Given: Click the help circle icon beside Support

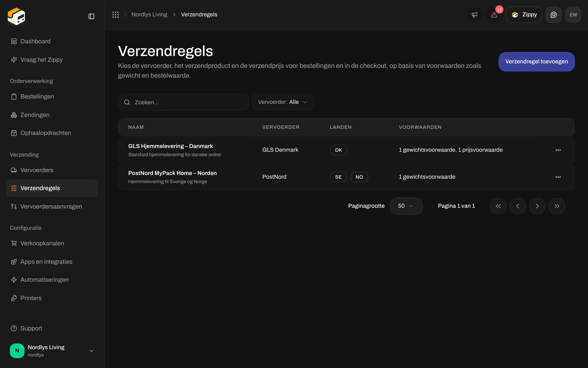Looking at the screenshot, I should point(14,328).
